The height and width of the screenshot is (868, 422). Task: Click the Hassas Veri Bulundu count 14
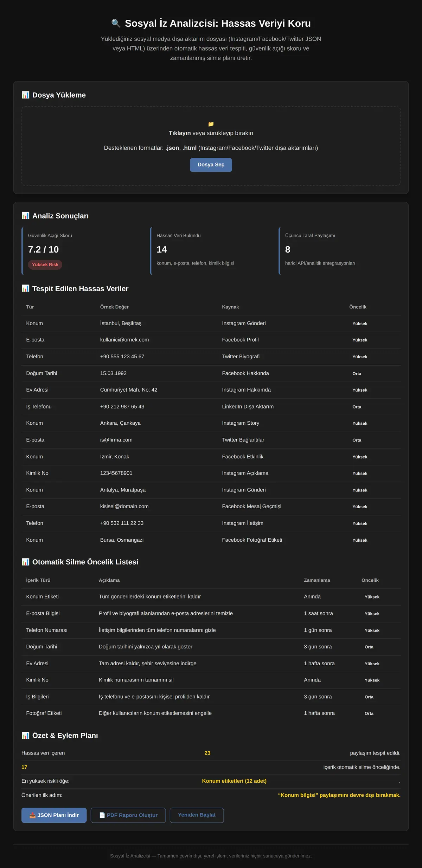click(162, 249)
